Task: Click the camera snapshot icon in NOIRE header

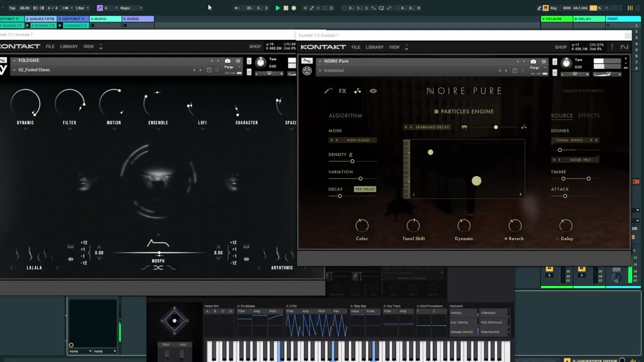Action: point(533,61)
